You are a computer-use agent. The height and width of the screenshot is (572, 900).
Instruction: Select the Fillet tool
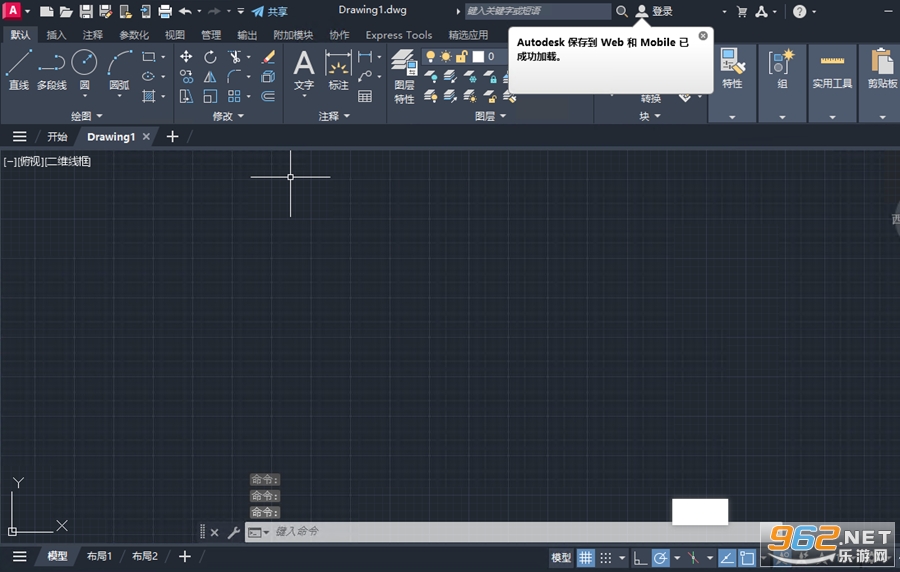234,76
